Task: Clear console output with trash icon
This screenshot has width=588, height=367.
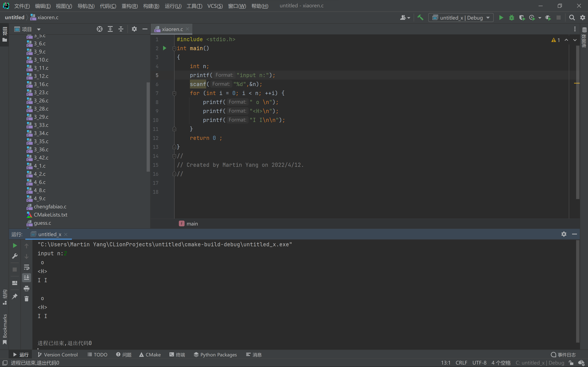Action: click(27, 298)
